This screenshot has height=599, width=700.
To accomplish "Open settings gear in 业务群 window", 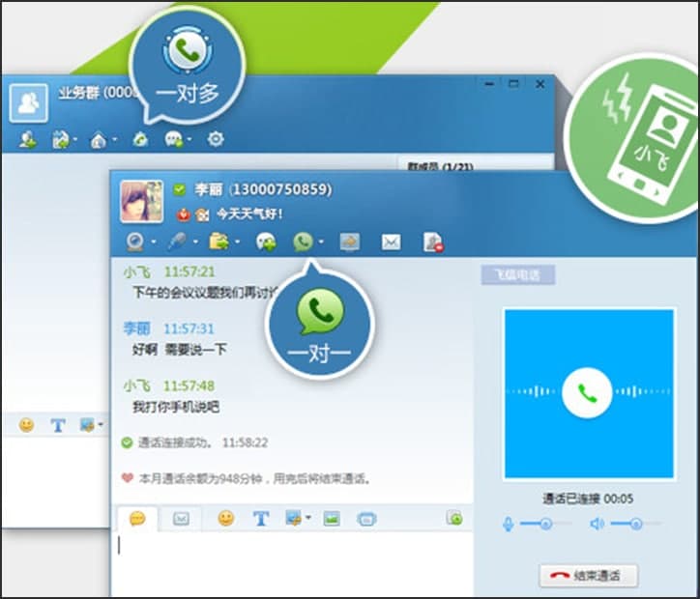I will coord(216,139).
